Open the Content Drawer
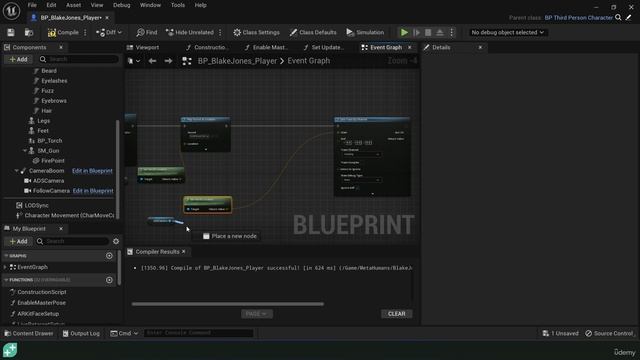The width and height of the screenshot is (640, 360). (29, 333)
